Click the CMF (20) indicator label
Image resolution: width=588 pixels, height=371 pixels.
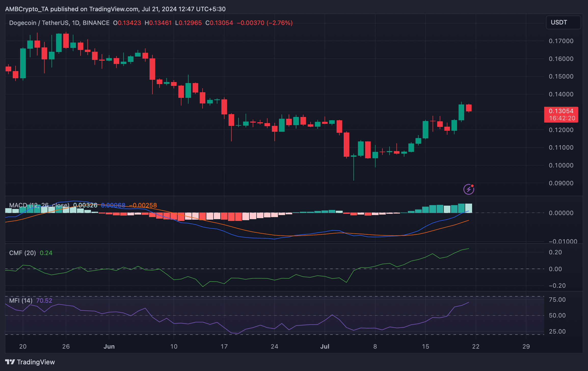(22, 253)
